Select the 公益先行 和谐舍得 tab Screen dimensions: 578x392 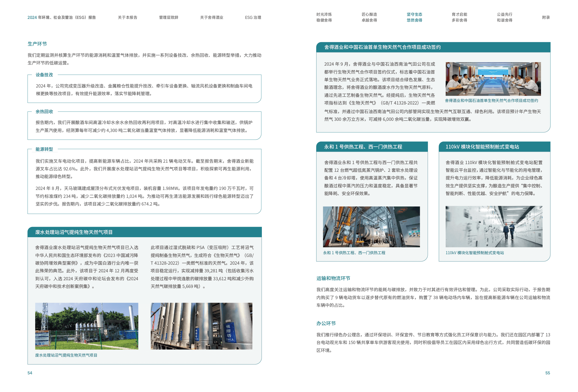[x=504, y=17]
